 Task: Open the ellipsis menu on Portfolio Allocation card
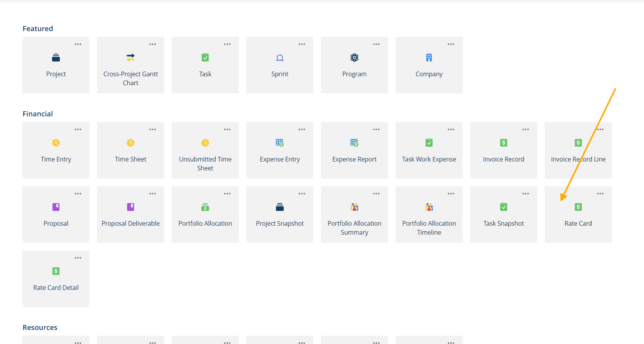point(227,194)
